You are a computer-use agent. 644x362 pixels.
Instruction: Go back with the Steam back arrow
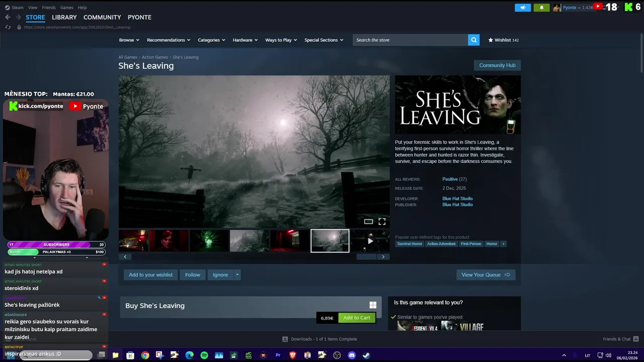tap(8, 17)
